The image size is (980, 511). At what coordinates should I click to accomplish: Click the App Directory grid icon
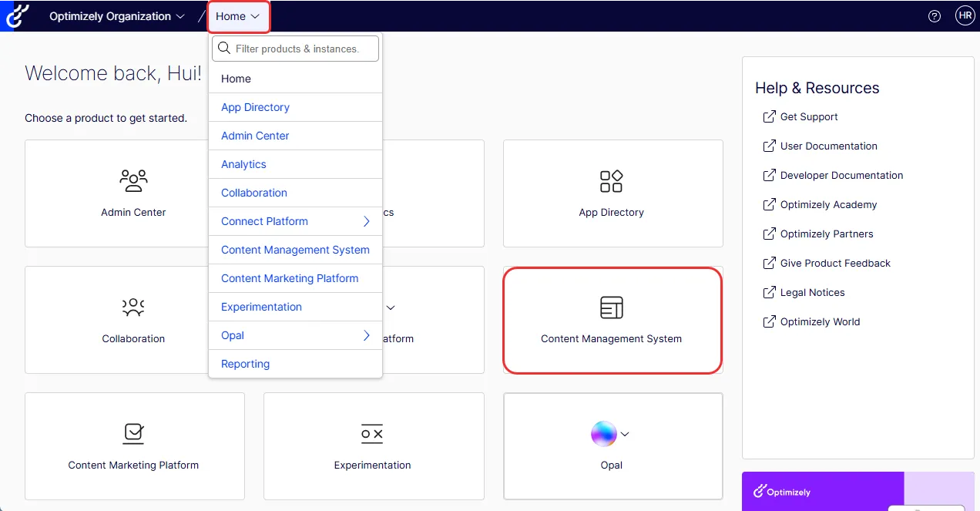click(x=611, y=181)
